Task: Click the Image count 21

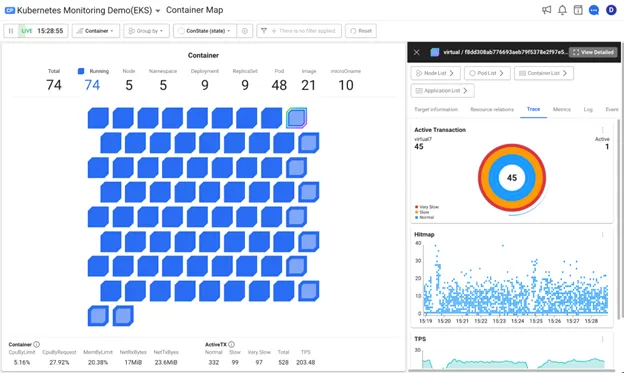Action: pyautogui.click(x=308, y=85)
